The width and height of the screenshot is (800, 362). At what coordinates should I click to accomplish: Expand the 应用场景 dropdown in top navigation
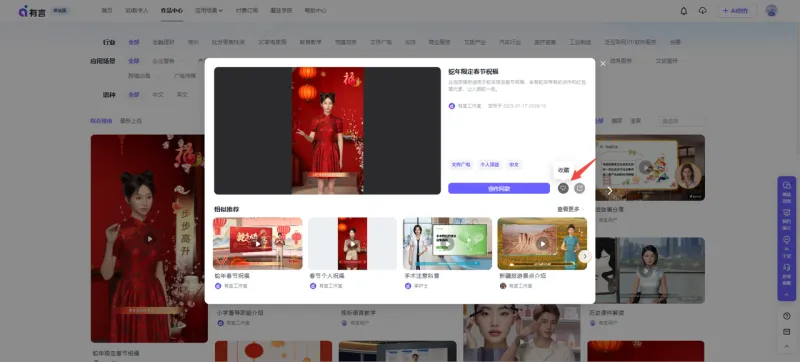[209, 11]
